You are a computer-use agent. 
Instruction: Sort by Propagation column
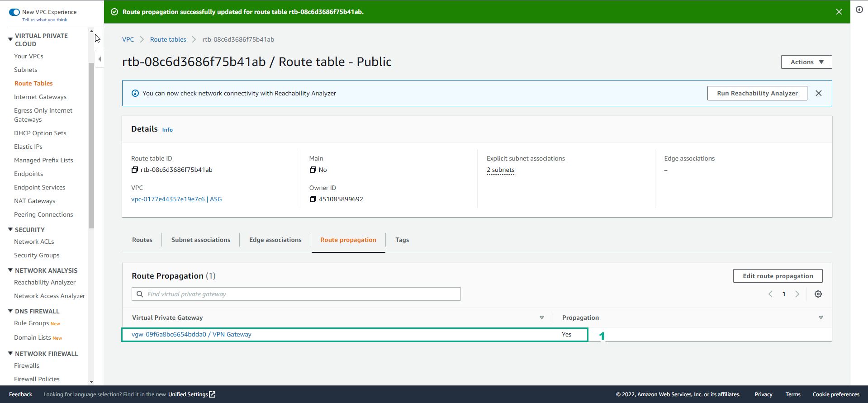[x=821, y=318]
